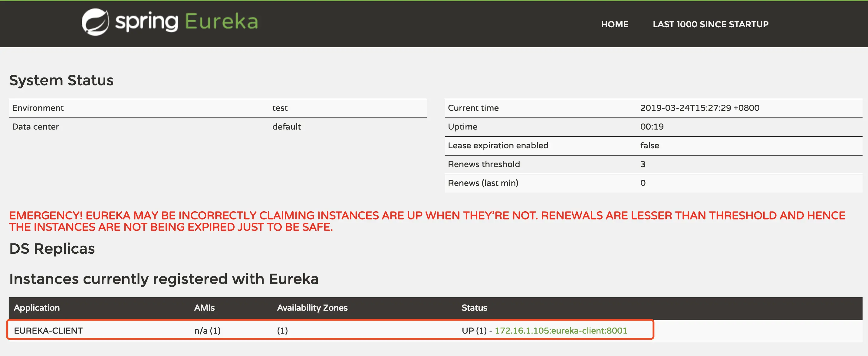Click the Availability Zones column header
This screenshot has height=356, width=868.
pyautogui.click(x=312, y=308)
